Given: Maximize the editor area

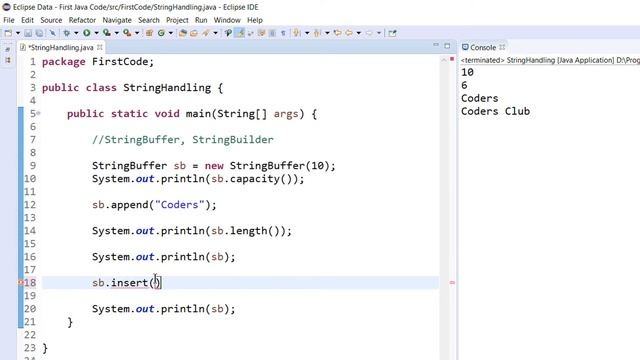Looking at the screenshot, I should click(447, 46).
